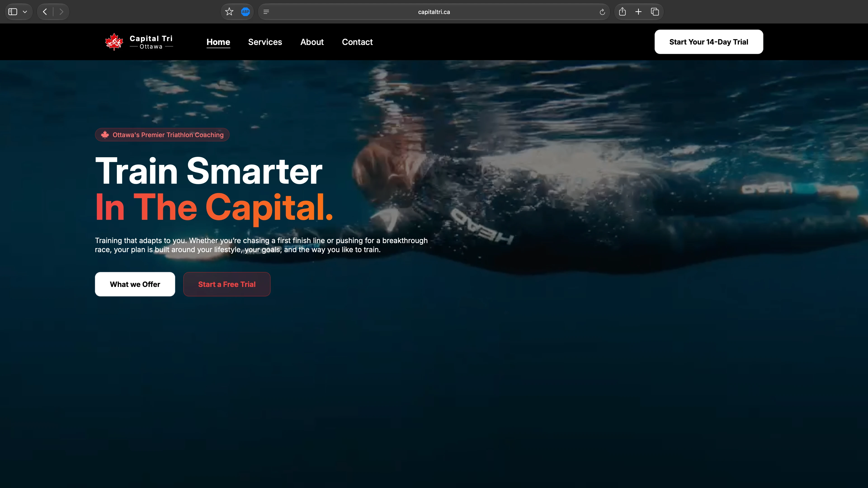Open the sidebar options dropdown chevron
Viewport: 868px width, 488px height.
[x=25, y=12]
